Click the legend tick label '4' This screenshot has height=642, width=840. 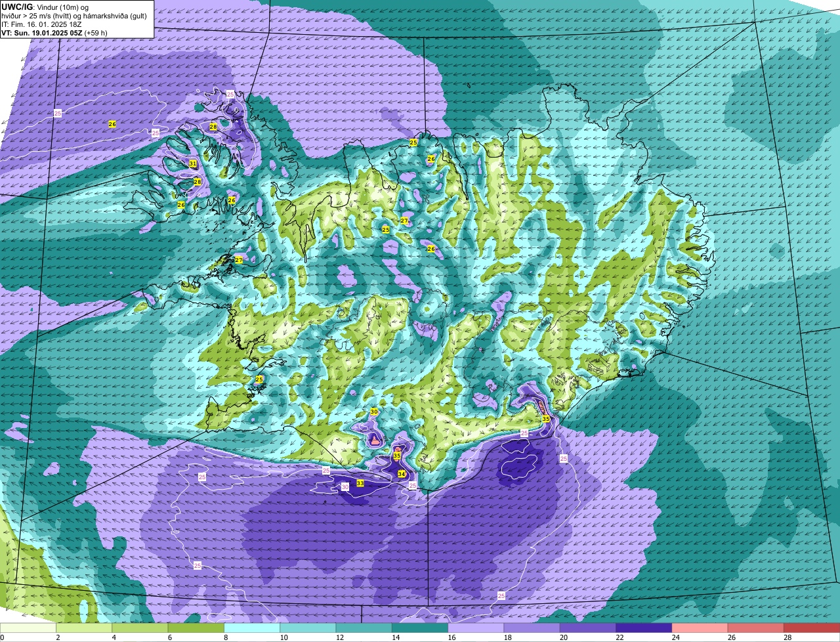(114, 637)
